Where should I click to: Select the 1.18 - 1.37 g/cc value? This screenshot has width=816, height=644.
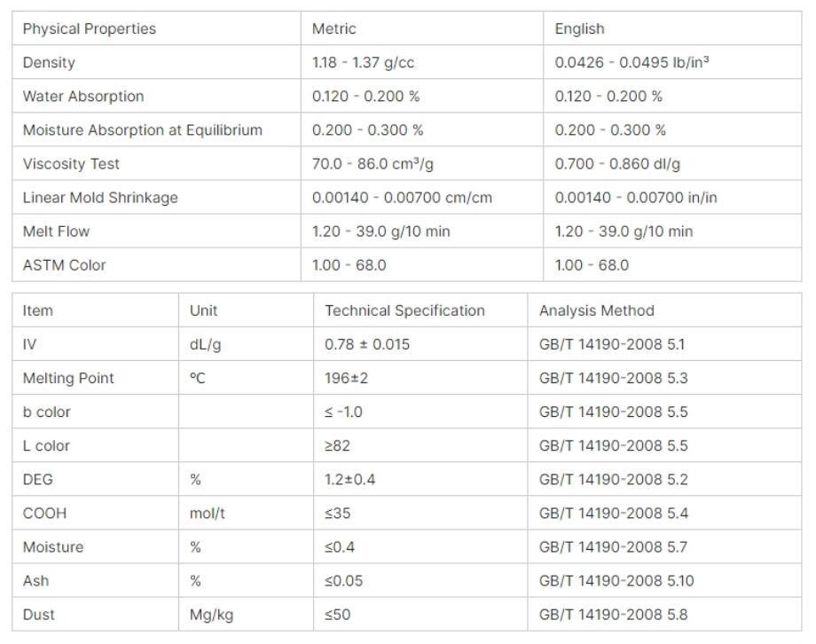pyautogui.click(x=364, y=62)
